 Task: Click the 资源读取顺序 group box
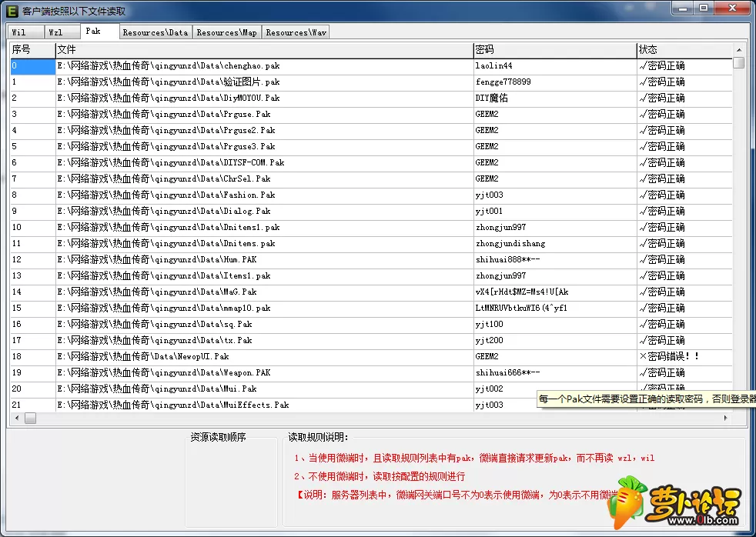click(x=232, y=480)
